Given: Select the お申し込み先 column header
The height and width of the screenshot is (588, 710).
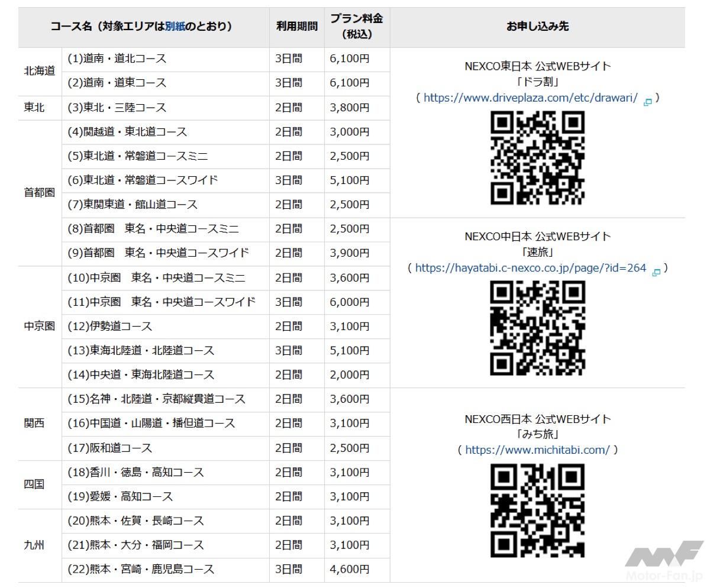Looking at the screenshot, I should (x=537, y=27).
